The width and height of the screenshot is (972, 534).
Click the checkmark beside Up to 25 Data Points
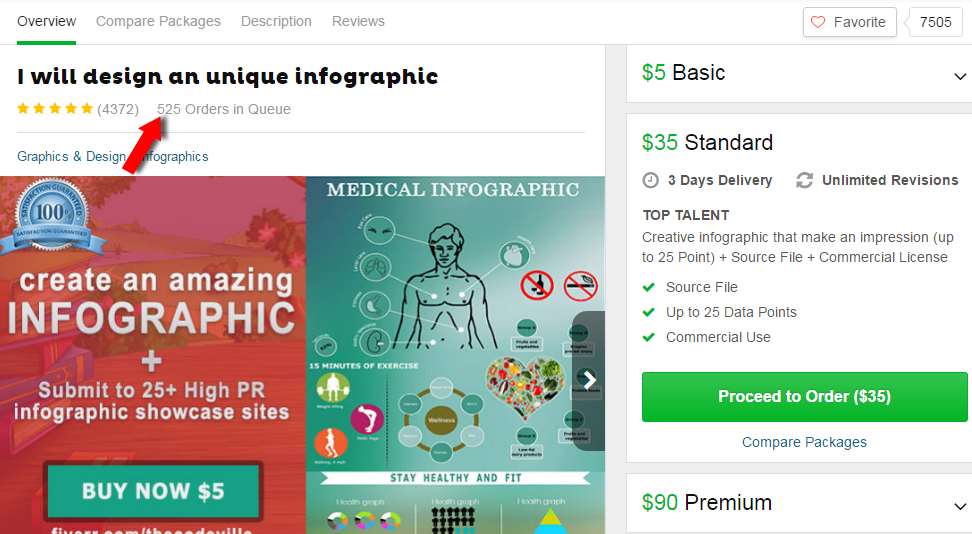tap(648, 312)
